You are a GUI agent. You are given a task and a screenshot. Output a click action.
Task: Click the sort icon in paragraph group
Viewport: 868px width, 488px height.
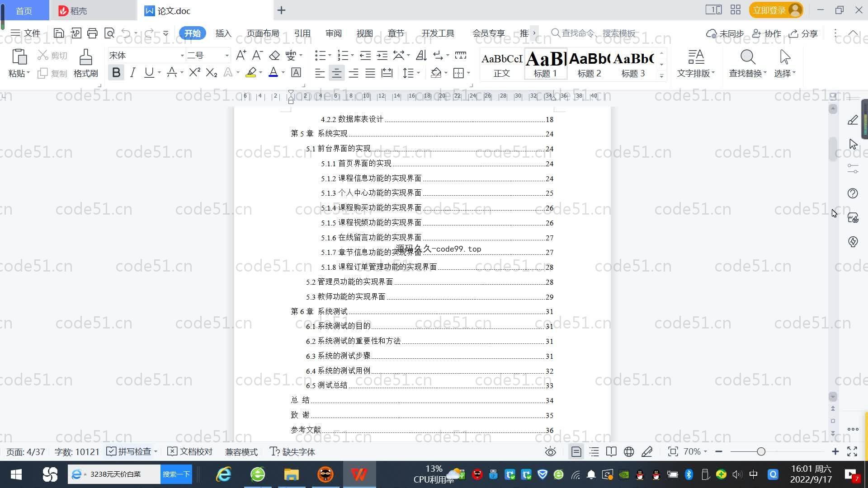point(421,55)
